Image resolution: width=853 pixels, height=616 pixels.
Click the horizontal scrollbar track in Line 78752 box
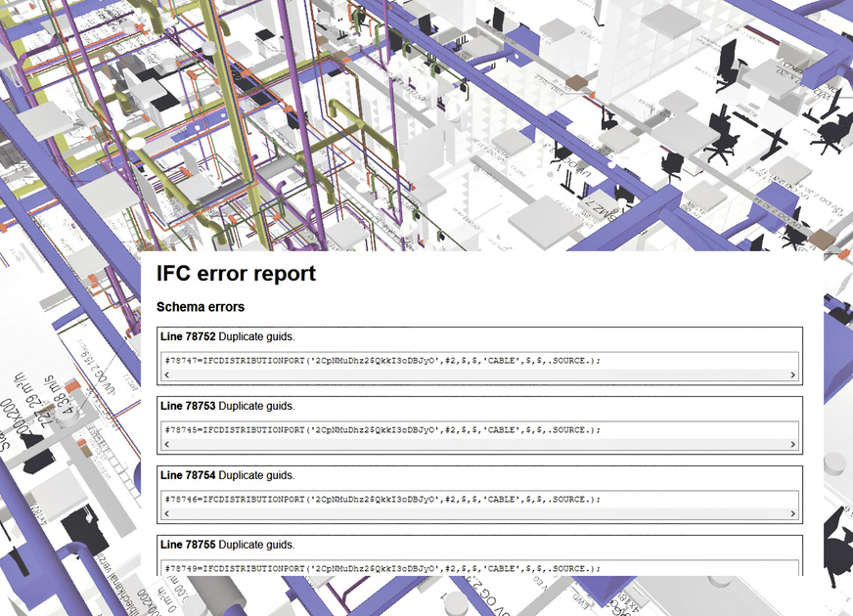pyautogui.click(x=479, y=374)
